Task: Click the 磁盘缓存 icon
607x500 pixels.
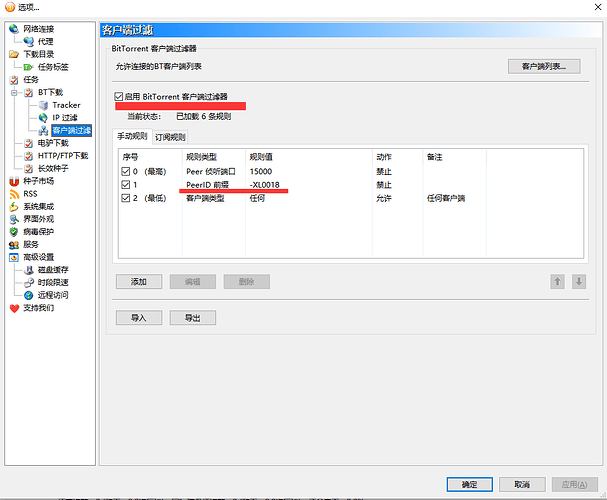Action: coord(29,270)
